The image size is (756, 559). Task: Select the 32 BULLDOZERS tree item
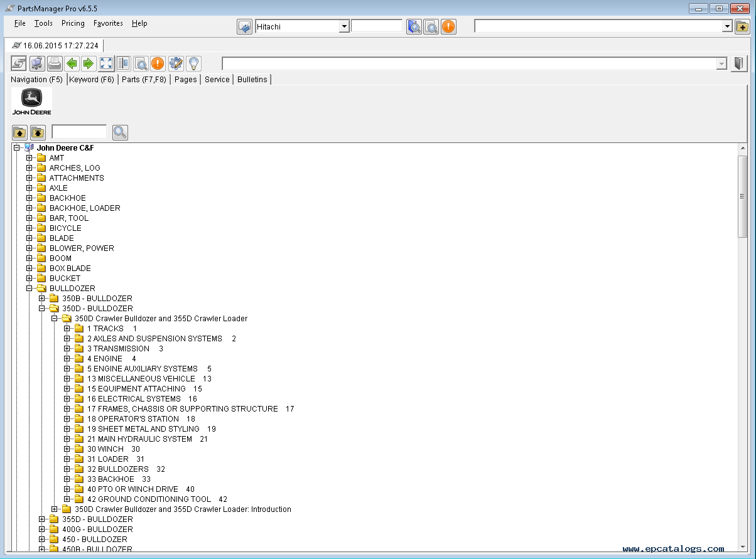126,469
